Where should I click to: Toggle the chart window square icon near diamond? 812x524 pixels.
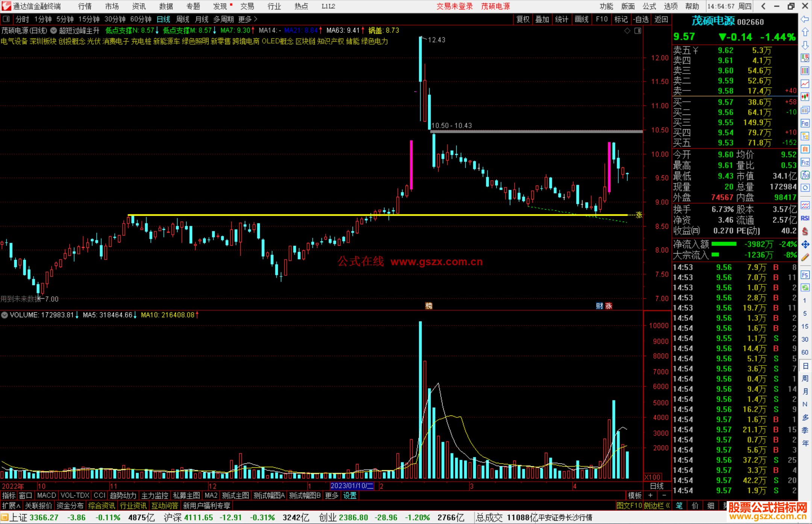pos(638,31)
